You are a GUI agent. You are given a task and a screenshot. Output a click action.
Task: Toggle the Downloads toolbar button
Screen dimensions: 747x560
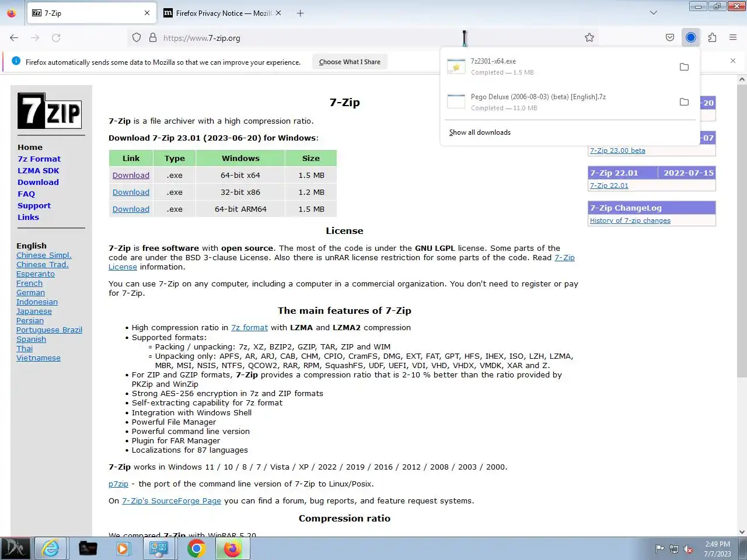point(691,38)
